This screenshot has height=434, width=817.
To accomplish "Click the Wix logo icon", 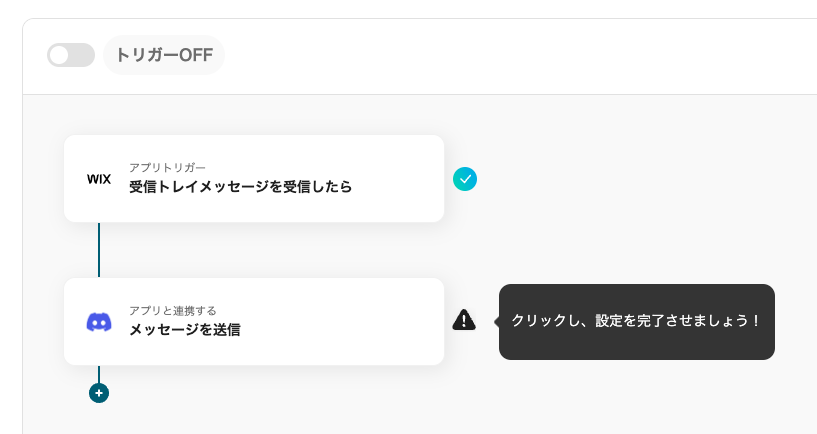I will (99, 179).
